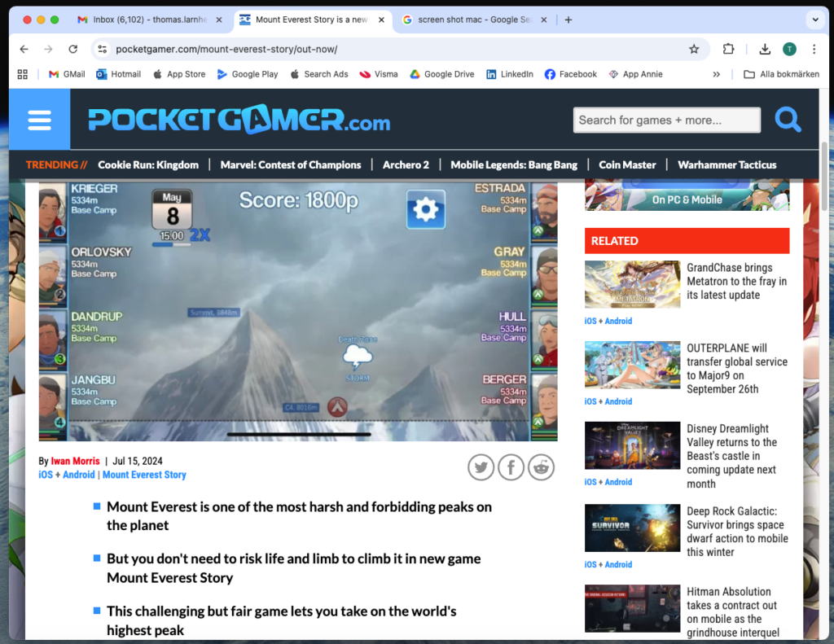The height and width of the screenshot is (644, 834).
Task: Open the Google Play bookmark
Action: coord(248,74)
